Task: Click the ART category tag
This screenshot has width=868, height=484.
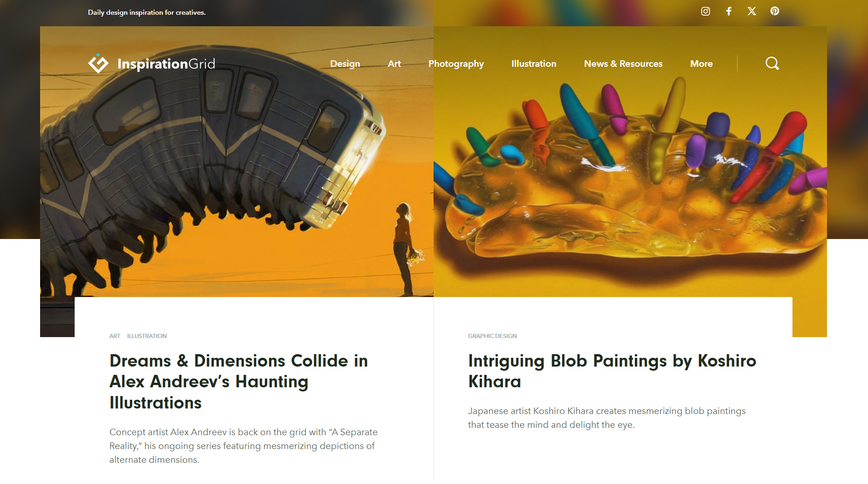Action: (x=115, y=336)
